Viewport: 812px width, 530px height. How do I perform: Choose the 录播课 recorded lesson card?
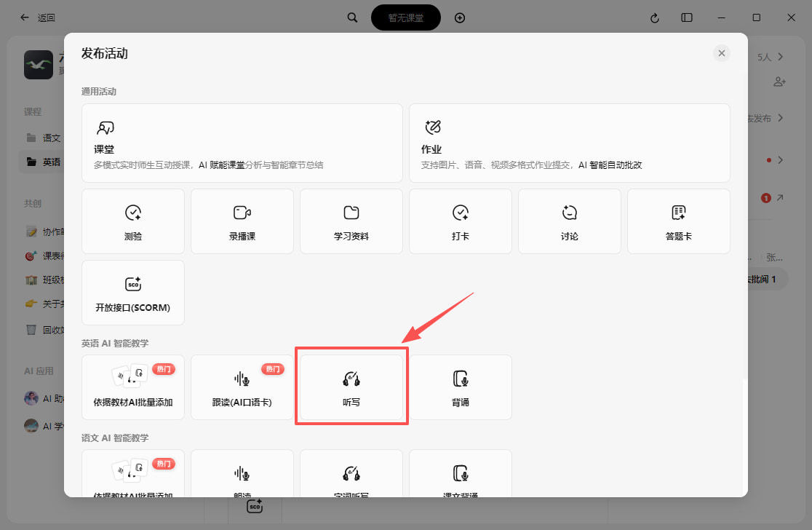click(242, 221)
